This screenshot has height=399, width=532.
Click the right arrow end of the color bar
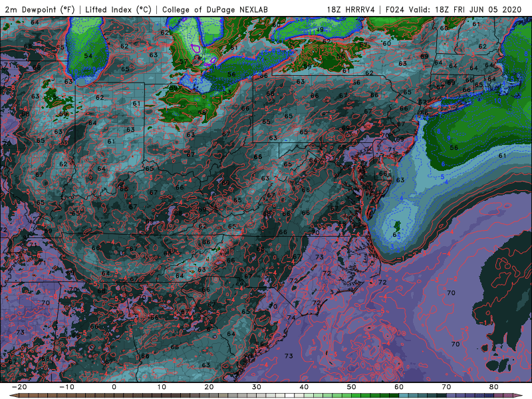point(518,396)
